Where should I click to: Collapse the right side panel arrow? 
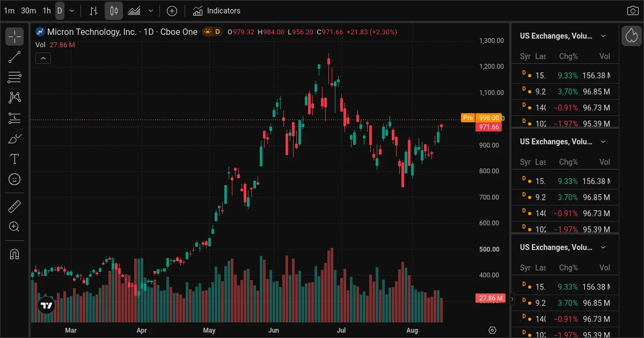coord(512,299)
